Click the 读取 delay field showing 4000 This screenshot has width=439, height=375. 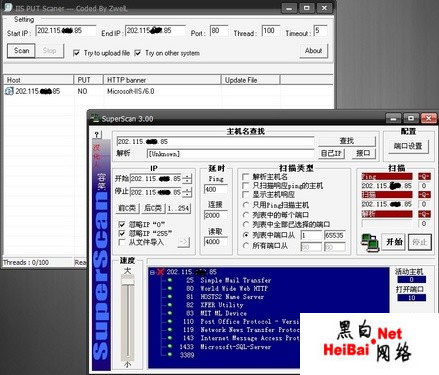coord(216,242)
